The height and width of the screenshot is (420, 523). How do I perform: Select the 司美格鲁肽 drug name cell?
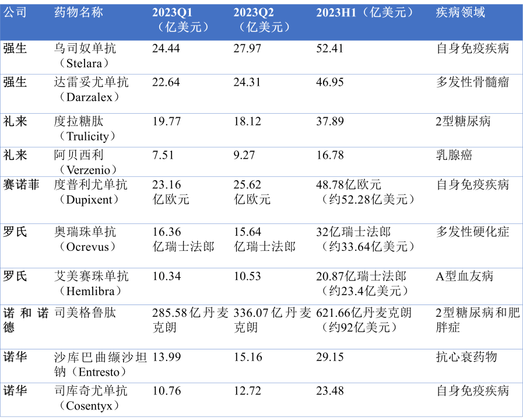point(85,313)
